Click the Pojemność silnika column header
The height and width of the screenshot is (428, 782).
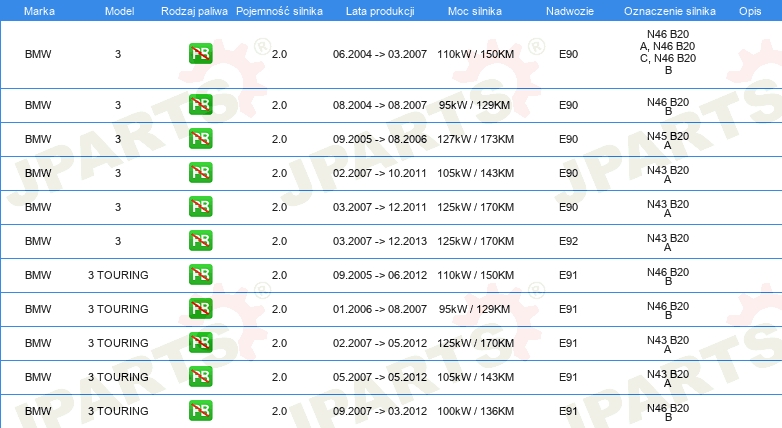tap(279, 11)
